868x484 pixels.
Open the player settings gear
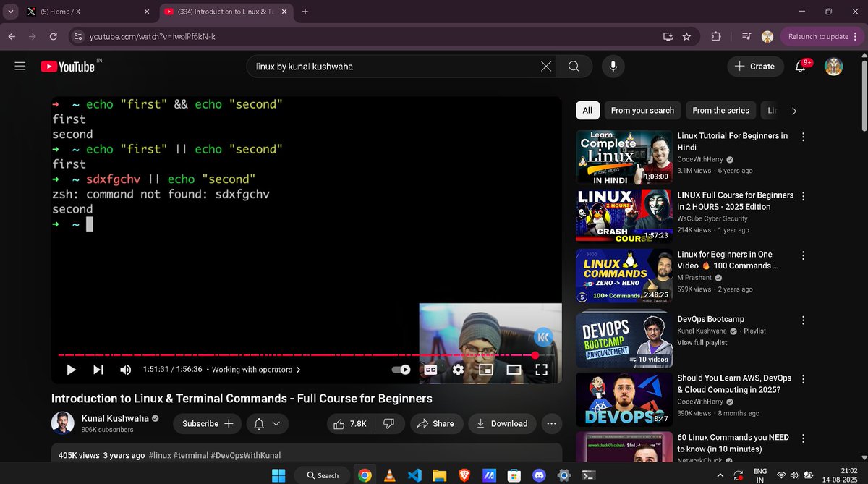(x=458, y=369)
